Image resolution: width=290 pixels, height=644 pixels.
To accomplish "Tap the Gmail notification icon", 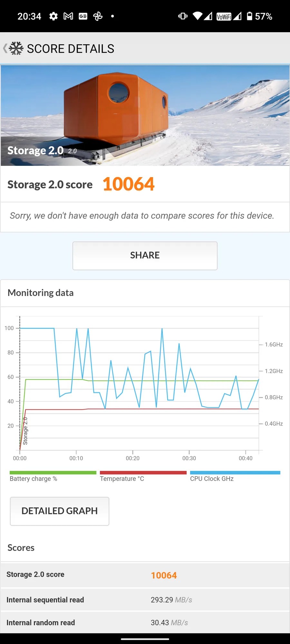I will 68,16.
